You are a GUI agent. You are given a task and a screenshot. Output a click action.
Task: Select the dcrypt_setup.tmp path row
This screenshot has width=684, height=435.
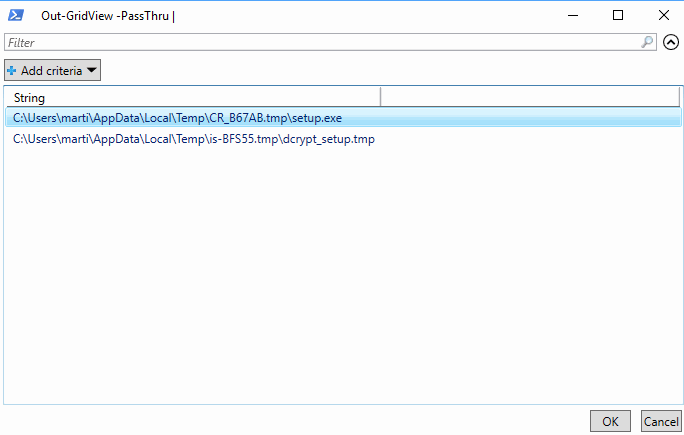click(343, 139)
